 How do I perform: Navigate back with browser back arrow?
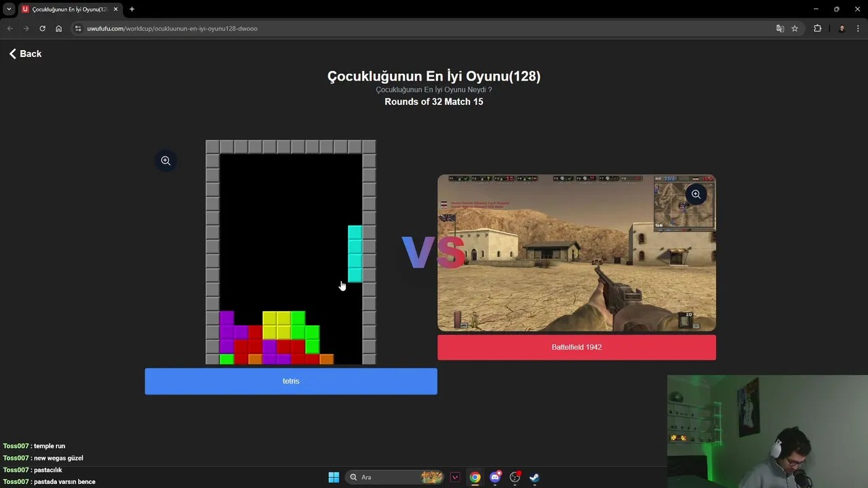pyautogui.click(x=10, y=28)
